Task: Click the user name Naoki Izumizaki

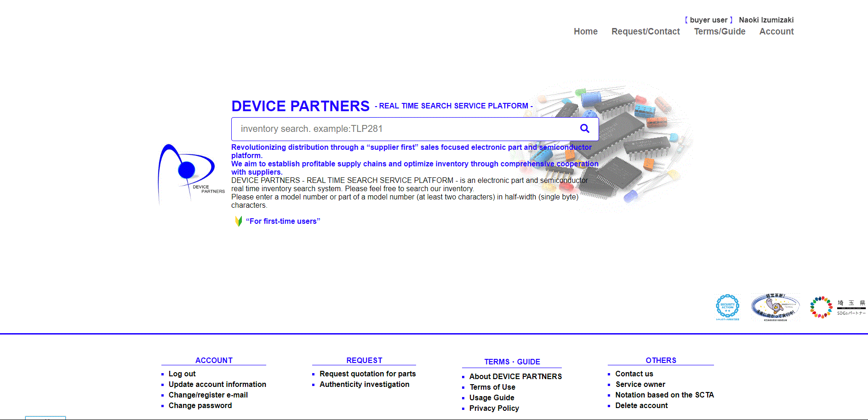Action: click(x=766, y=20)
